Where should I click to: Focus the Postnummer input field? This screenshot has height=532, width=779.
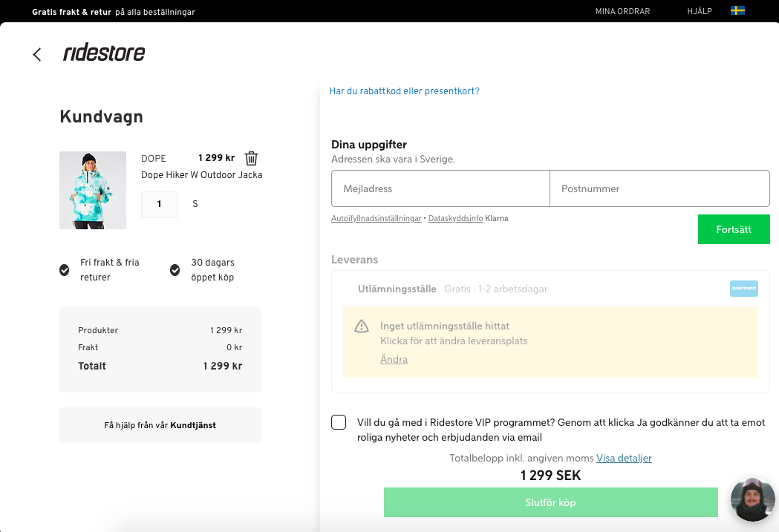[x=659, y=188]
